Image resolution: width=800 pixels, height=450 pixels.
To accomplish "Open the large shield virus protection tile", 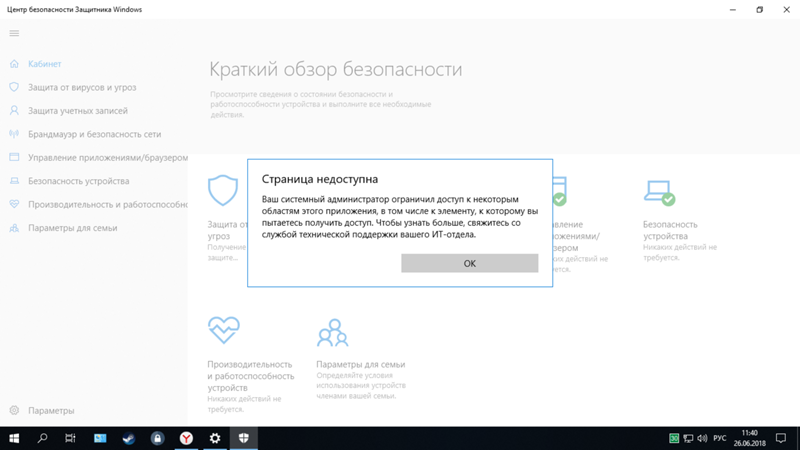I will [223, 190].
